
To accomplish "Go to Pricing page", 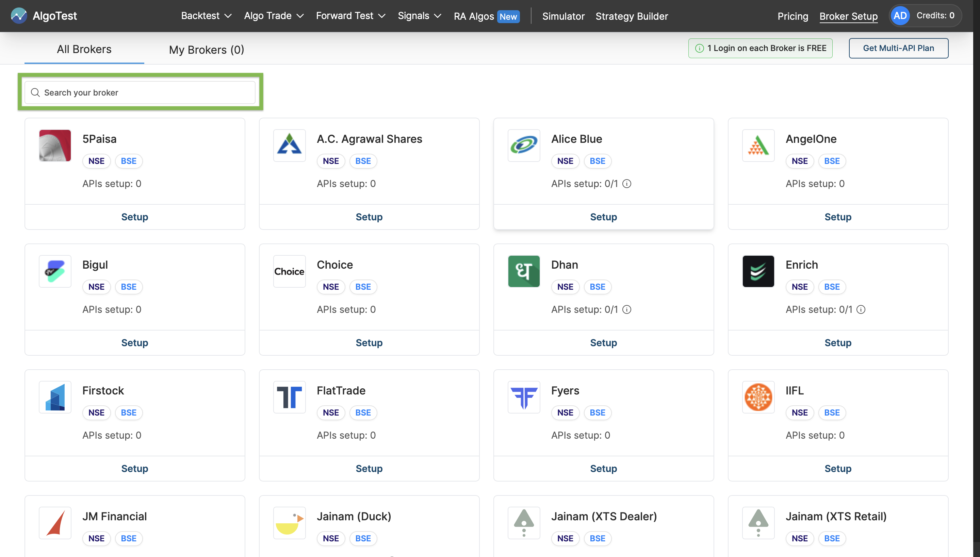I will [x=793, y=16].
